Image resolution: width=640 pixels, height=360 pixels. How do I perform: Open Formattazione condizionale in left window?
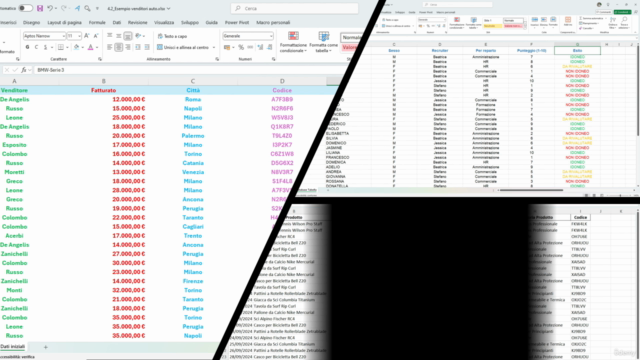[293, 41]
